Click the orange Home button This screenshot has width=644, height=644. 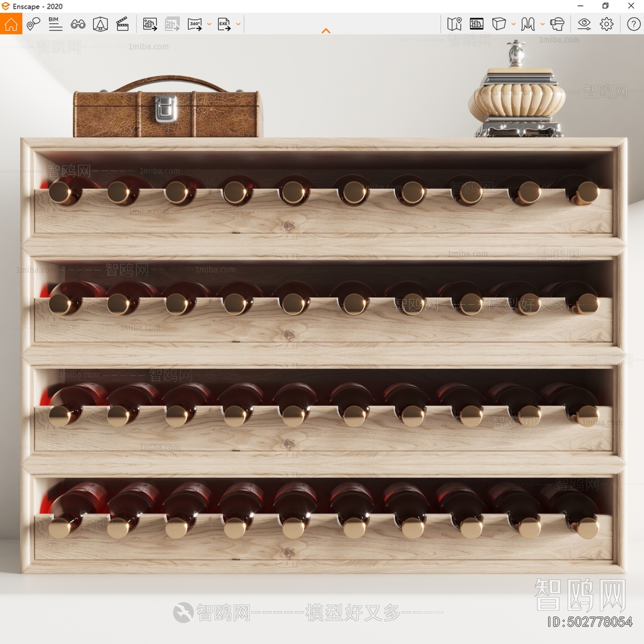(x=11, y=24)
